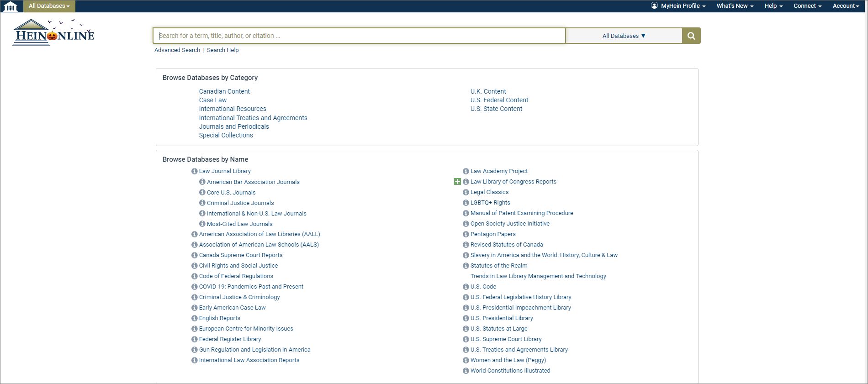Open European Centre for Minority Issues
868x384 pixels.
pos(246,329)
